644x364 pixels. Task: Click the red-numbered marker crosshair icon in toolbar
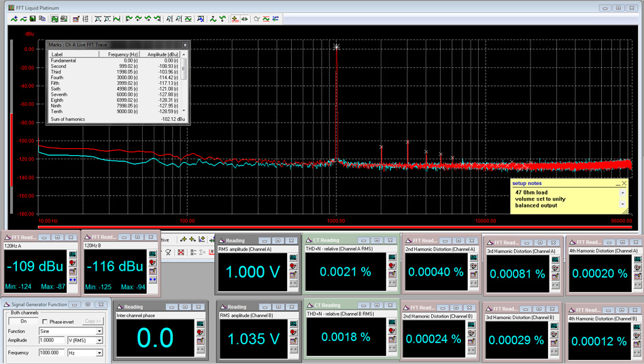[x=235, y=19]
